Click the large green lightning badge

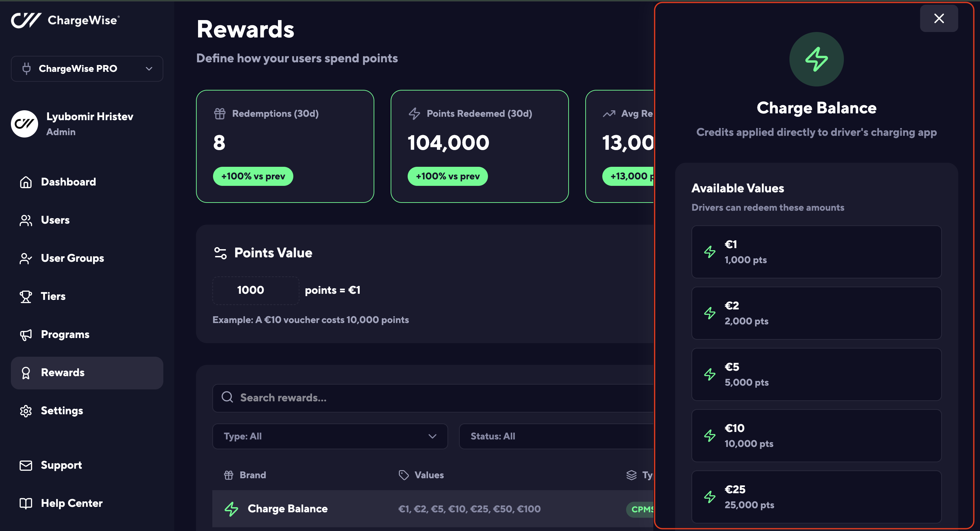click(x=816, y=59)
